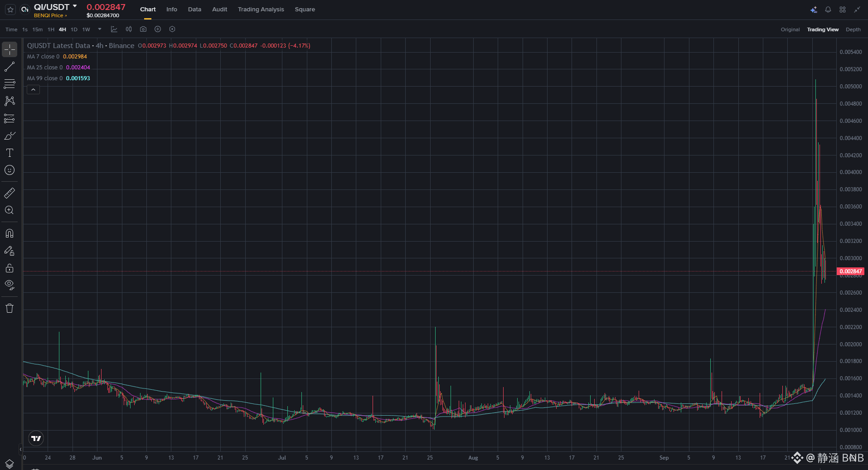Open the Audit tab
The image size is (868, 470).
220,10
